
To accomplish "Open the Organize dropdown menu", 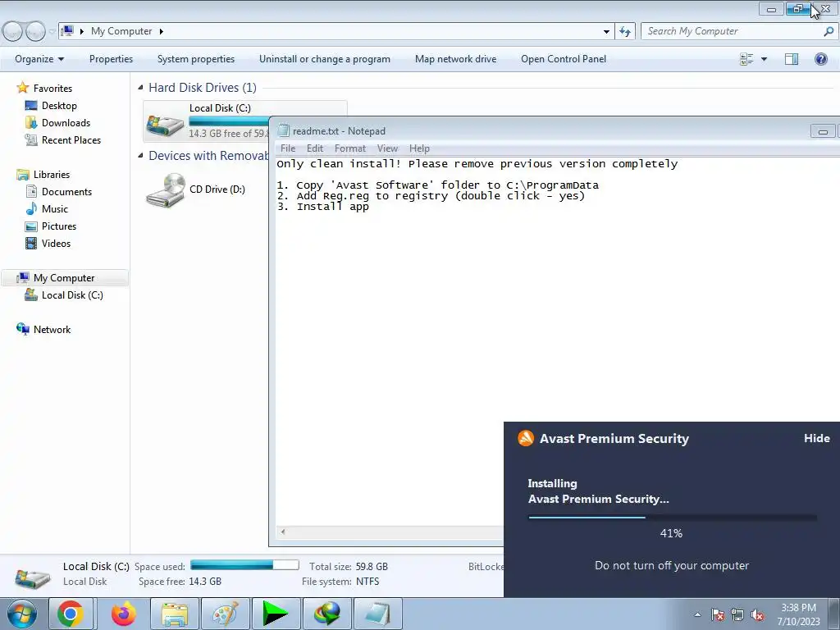I will (39, 59).
